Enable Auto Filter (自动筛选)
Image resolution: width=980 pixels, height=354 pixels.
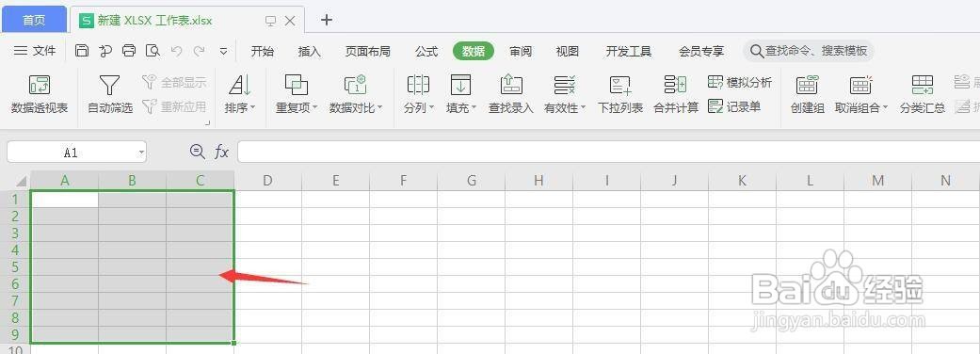[110, 94]
